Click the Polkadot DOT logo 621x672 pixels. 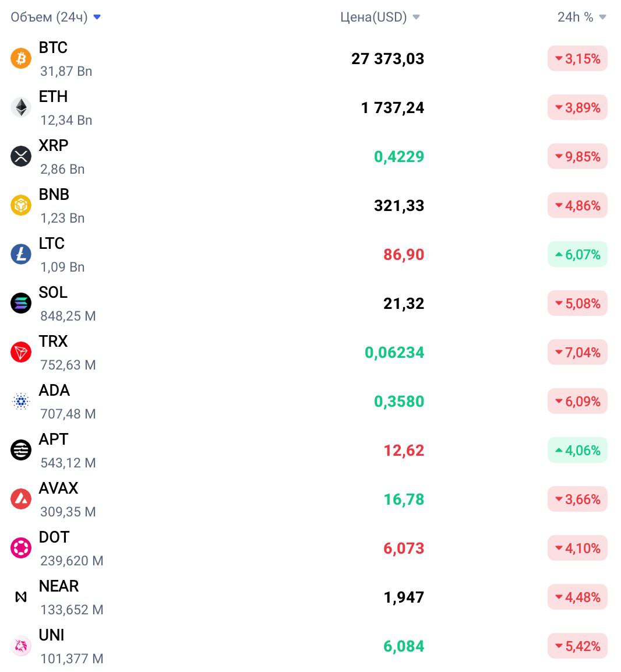point(21,548)
